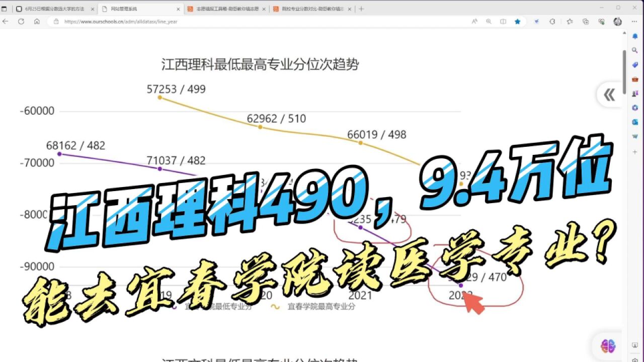Switch to 6月25日根据分数选大学的方法 tab
This screenshot has height=362, width=644.
(54, 9)
